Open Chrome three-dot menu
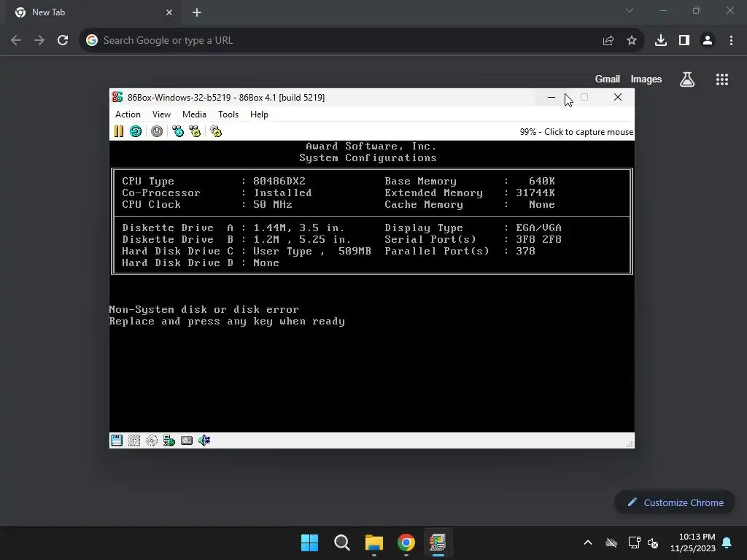Image resolution: width=747 pixels, height=560 pixels. [x=731, y=41]
